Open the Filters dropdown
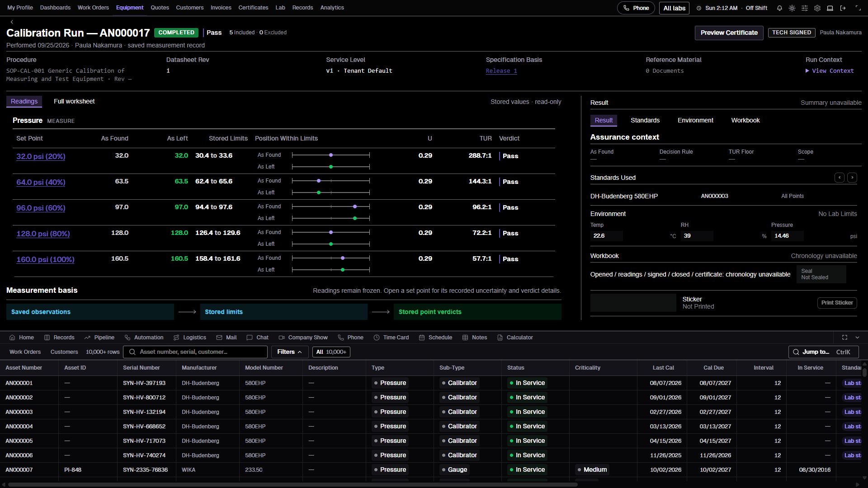The image size is (868, 488). click(290, 352)
